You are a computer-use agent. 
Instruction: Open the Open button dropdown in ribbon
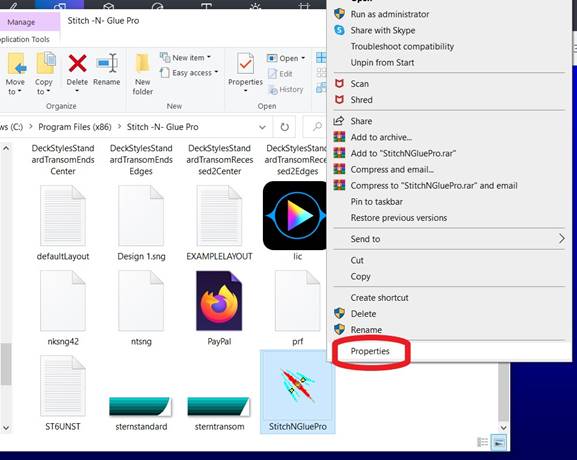[303, 58]
